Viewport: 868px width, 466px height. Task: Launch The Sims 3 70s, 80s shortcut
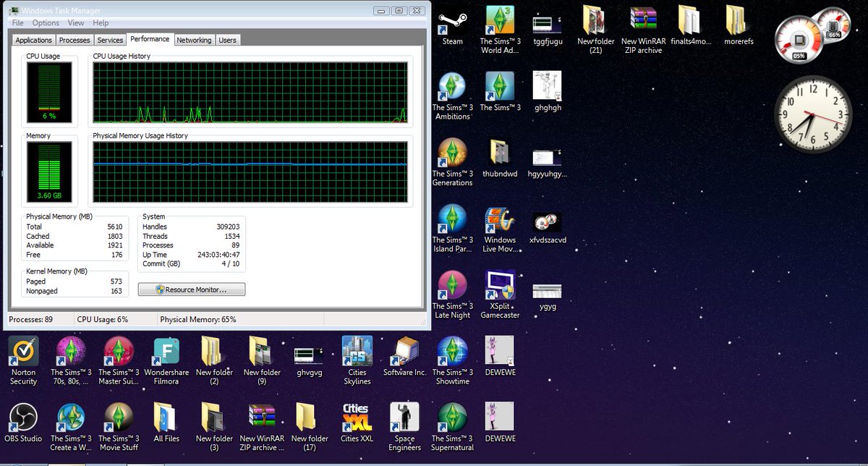click(71, 361)
